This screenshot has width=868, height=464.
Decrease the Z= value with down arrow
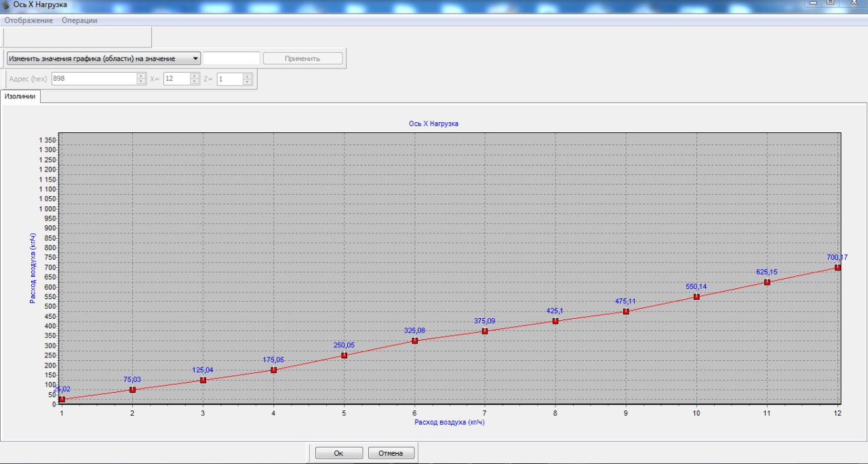[x=248, y=82]
